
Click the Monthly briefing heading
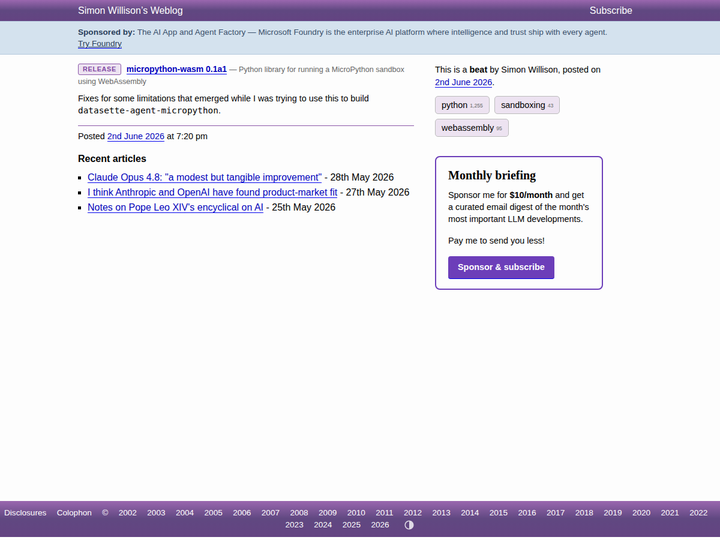point(492,175)
